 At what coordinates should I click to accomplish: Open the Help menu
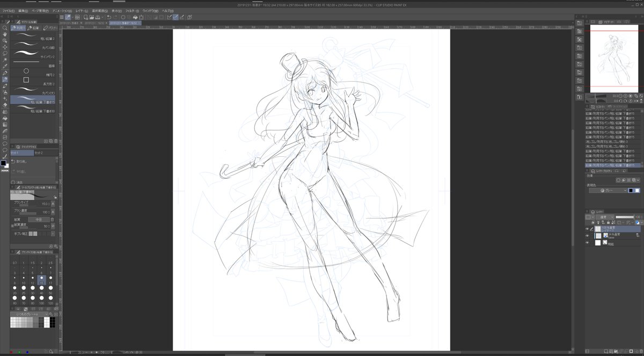click(x=167, y=11)
